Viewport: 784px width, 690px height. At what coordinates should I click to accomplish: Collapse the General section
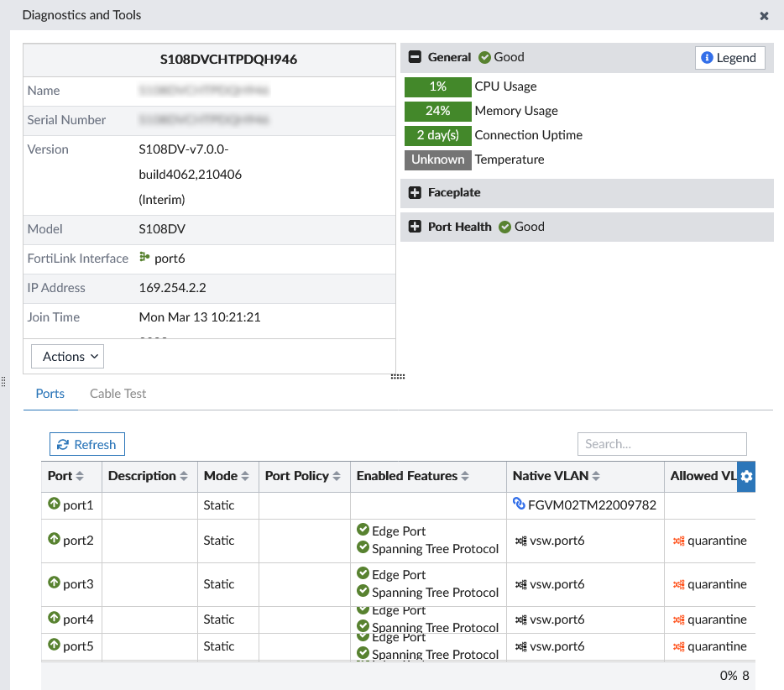413,57
